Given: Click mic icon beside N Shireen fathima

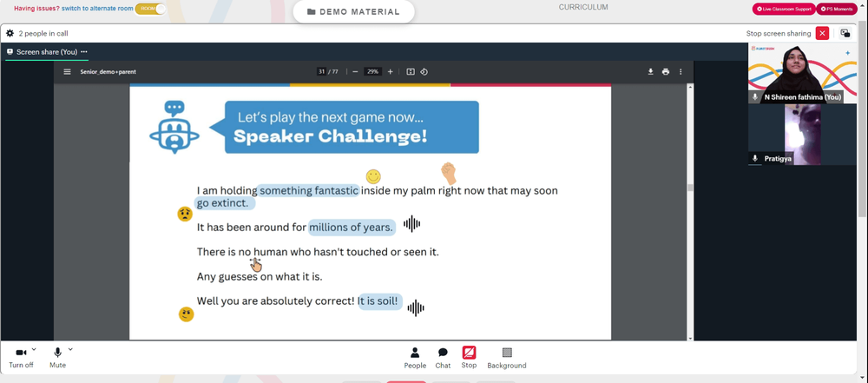Looking at the screenshot, I should coord(755,97).
